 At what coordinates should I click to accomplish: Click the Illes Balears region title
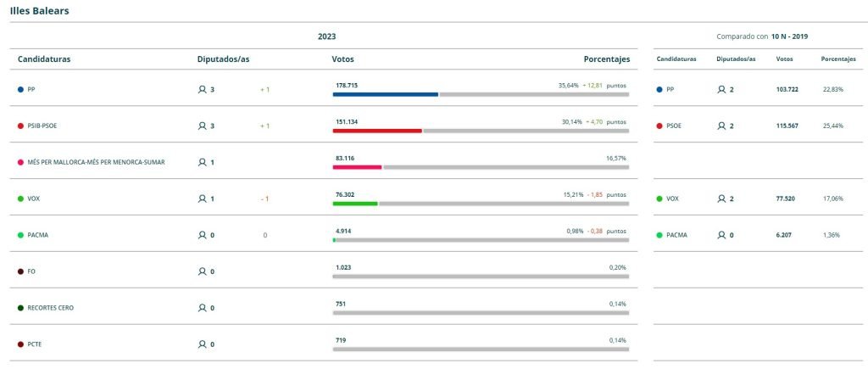point(39,11)
